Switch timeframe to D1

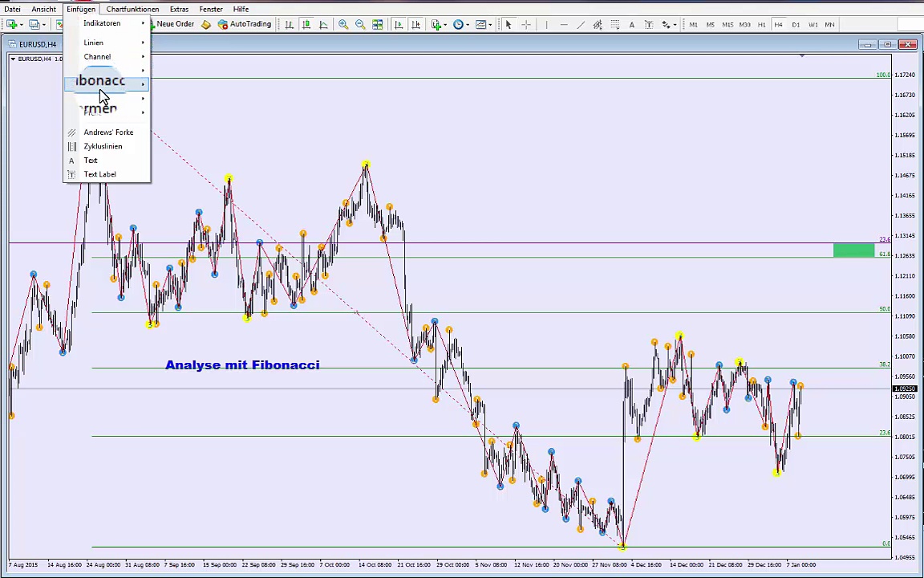[796, 25]
